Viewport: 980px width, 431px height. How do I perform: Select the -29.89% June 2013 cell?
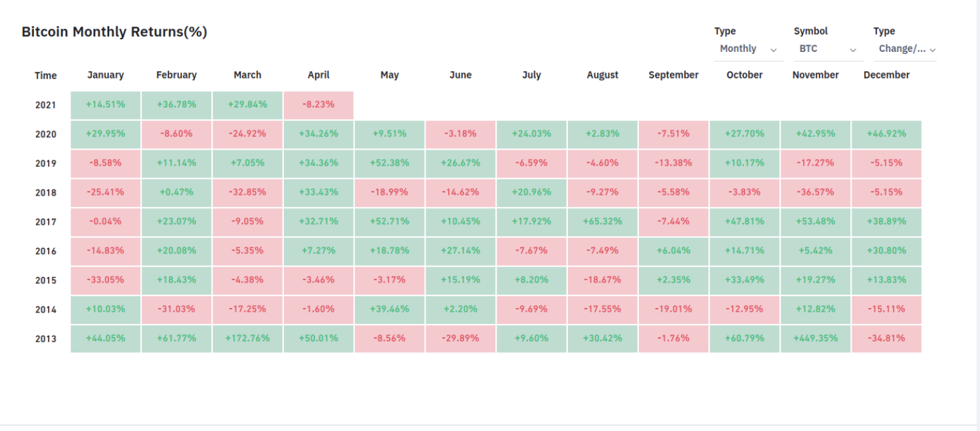(461, 339)
